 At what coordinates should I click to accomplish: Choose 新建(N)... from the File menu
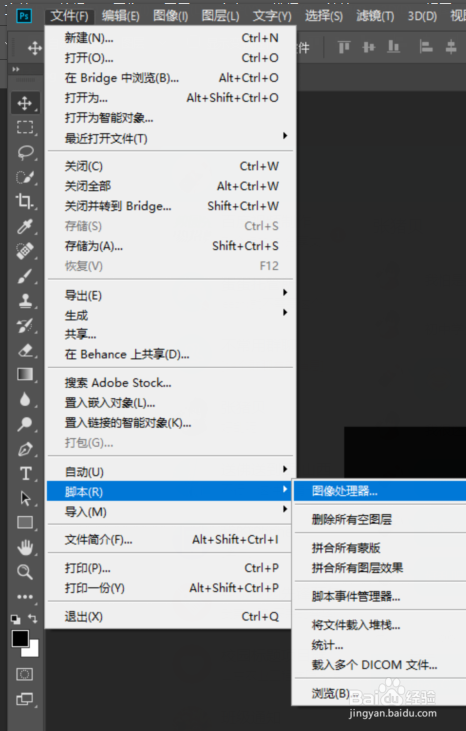[170, 38]
